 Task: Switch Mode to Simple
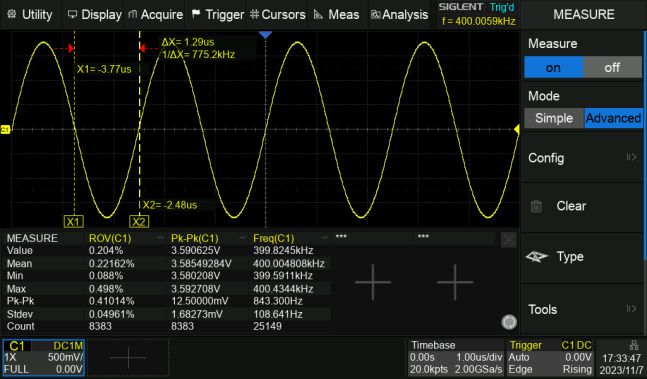(x=554, y=118)
